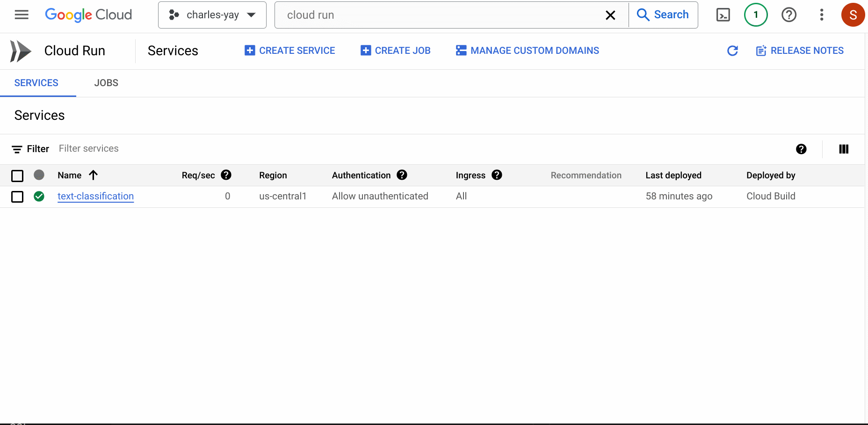Viewport: 868px width, 425px height.
Task: Click Create Service
Action: 290,51
